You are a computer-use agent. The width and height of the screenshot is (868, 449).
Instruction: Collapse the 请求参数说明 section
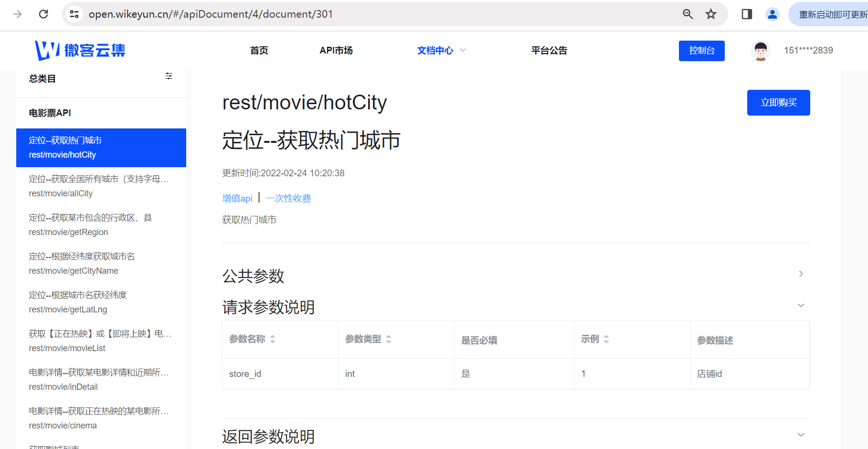point(801,306)
